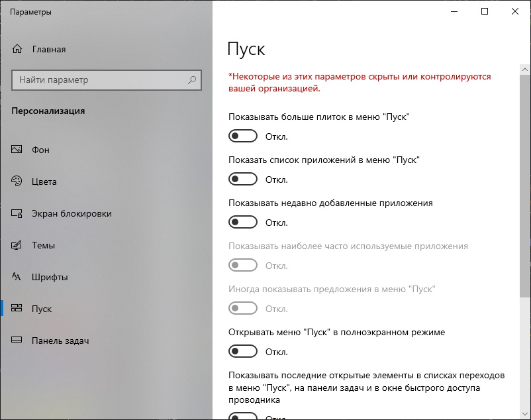Click the Темы brush icon
Screen dimensions: 531x420
click(18, 245)
